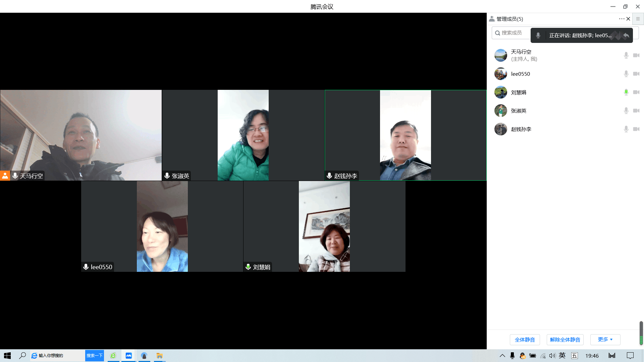Click 张淑英 entry in member list
The height and width of the screenshot is (362, 644).
point(519,111)
